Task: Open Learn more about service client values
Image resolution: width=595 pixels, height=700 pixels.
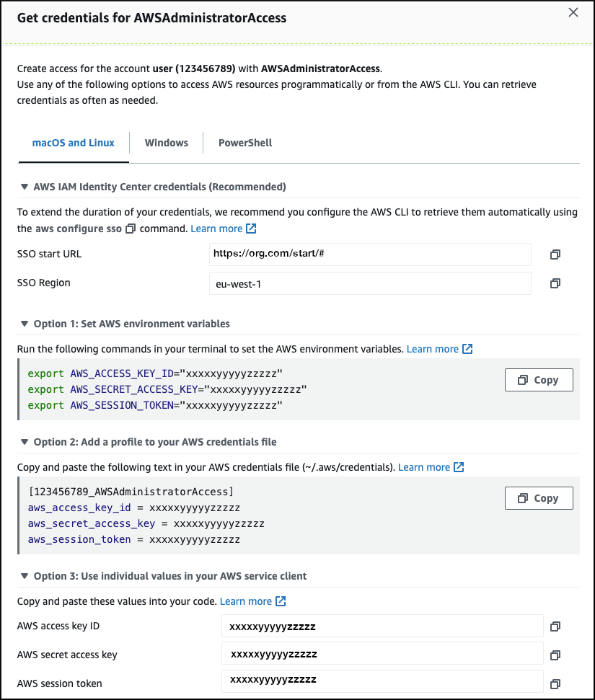Action: pyautogui.click(x=246, y=601)
